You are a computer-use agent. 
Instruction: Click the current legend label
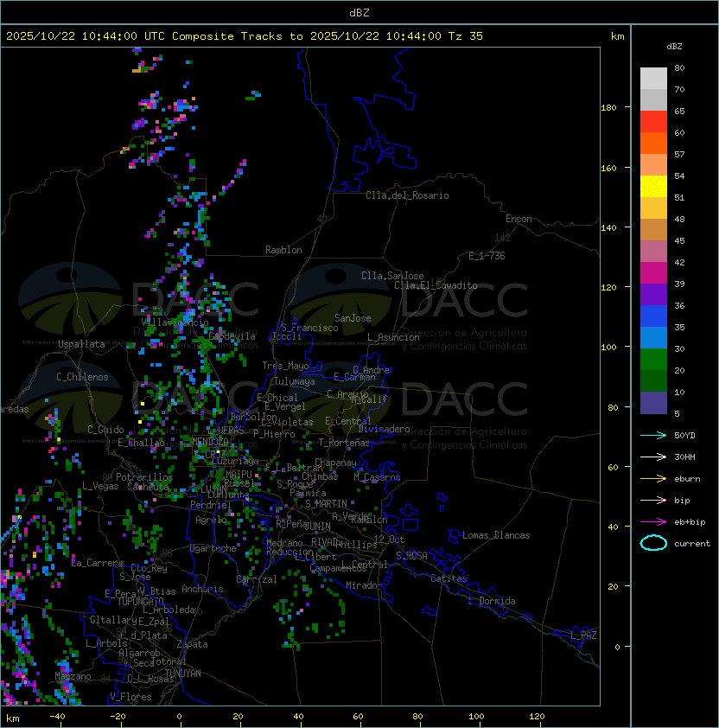click(x=692, y=544)
